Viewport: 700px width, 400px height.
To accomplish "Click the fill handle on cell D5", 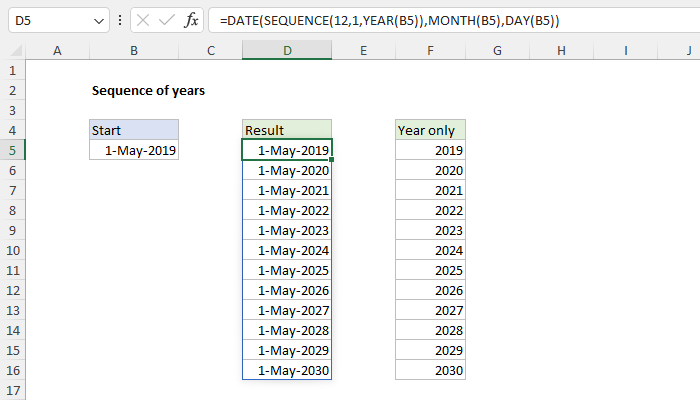I will tap(331, 159).
